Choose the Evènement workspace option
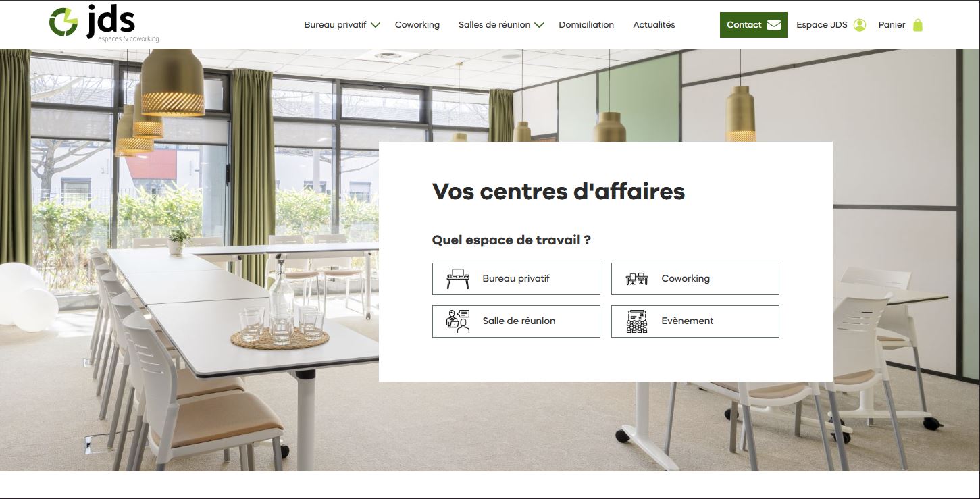The width and height of the screenshot is (980, 499). [x=695, y=321]
